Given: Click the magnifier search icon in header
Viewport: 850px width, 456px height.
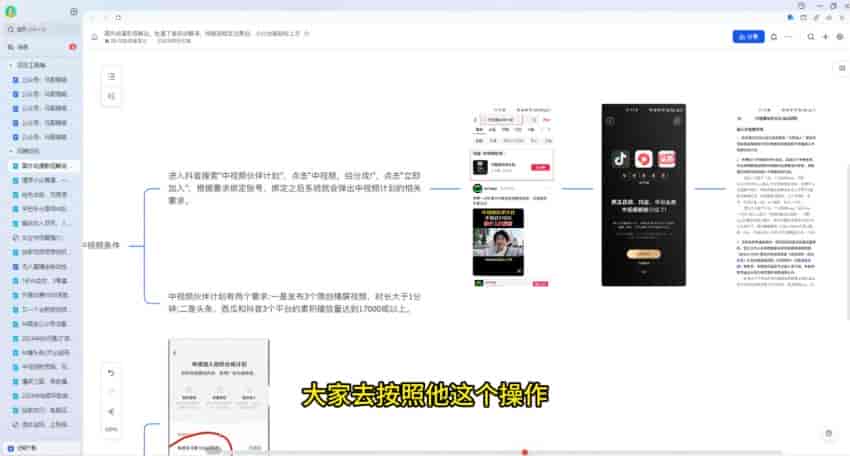Looking at the screenshot, I should (x=810, y=36).
